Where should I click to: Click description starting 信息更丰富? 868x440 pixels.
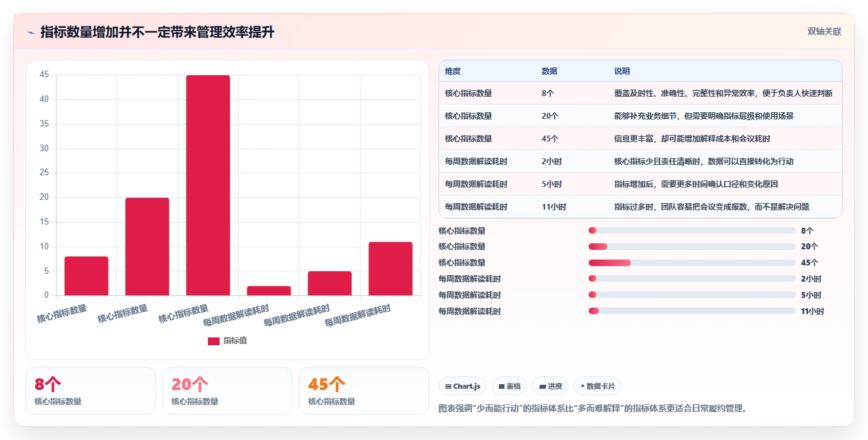pyautogui.click(x=692, y=139)
